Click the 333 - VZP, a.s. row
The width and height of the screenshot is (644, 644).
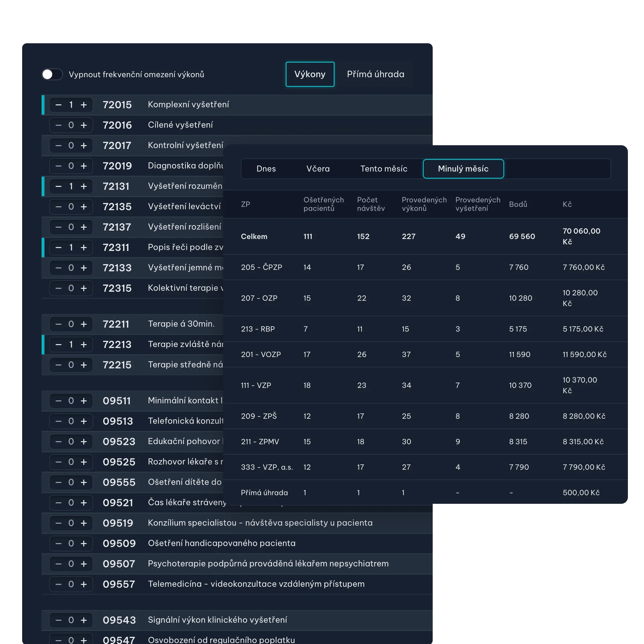click(425, 467)
